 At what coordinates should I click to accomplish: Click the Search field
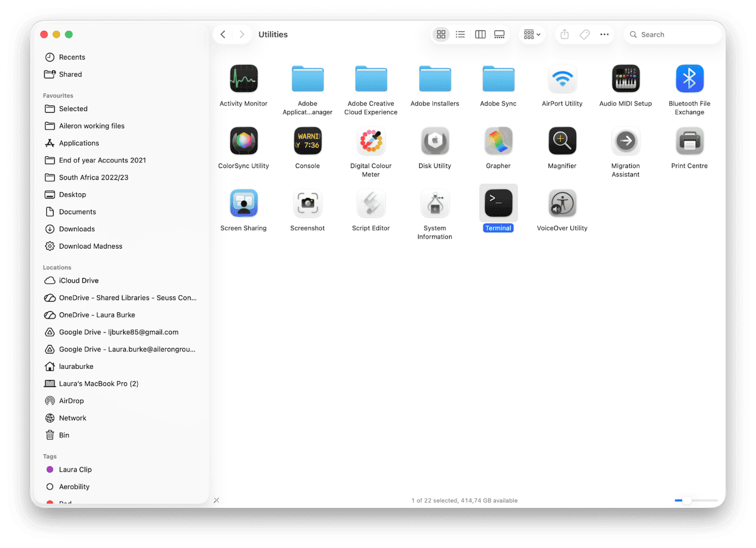point(673,34)
